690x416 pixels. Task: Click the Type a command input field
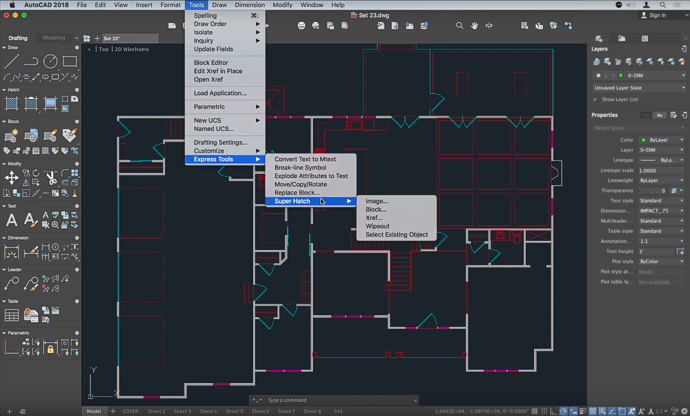click(x=340, y=400)
